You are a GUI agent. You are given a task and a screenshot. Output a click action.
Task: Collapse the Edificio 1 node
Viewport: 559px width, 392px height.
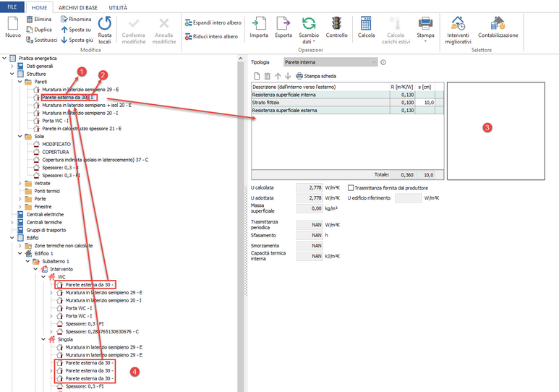[x=20, y=253]
